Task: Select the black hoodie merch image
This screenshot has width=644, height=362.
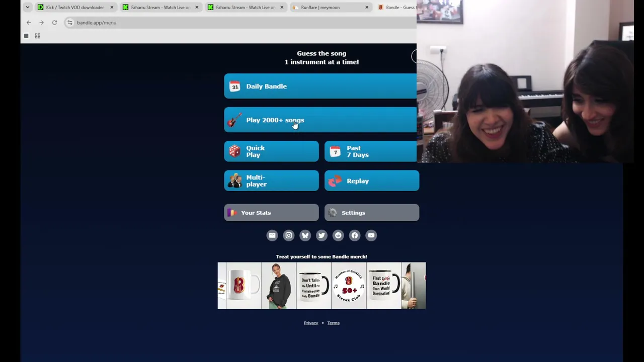Action: click(x=279, y=286)
